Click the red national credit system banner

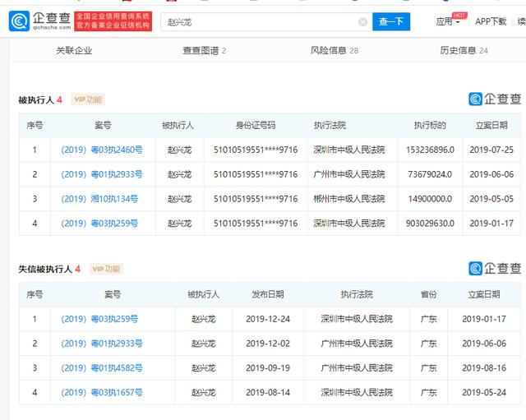112,21
